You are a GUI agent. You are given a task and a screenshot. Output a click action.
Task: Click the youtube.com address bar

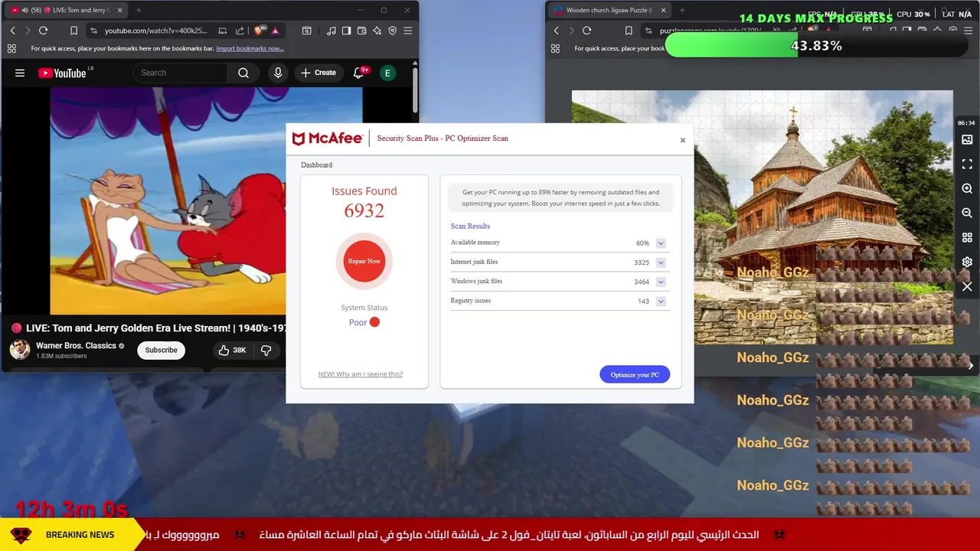point(155,31)
